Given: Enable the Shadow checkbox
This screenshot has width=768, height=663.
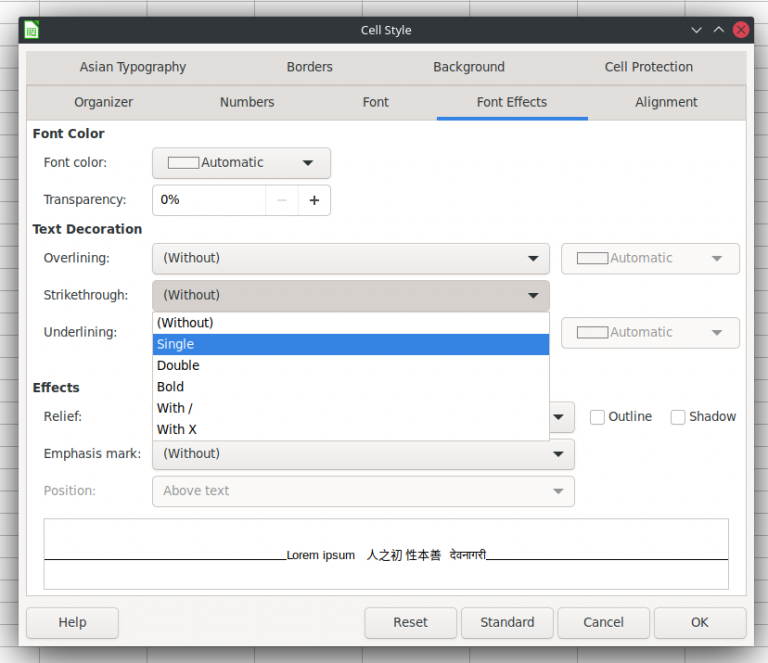Looking at the screenshot, I should [678, 417].
